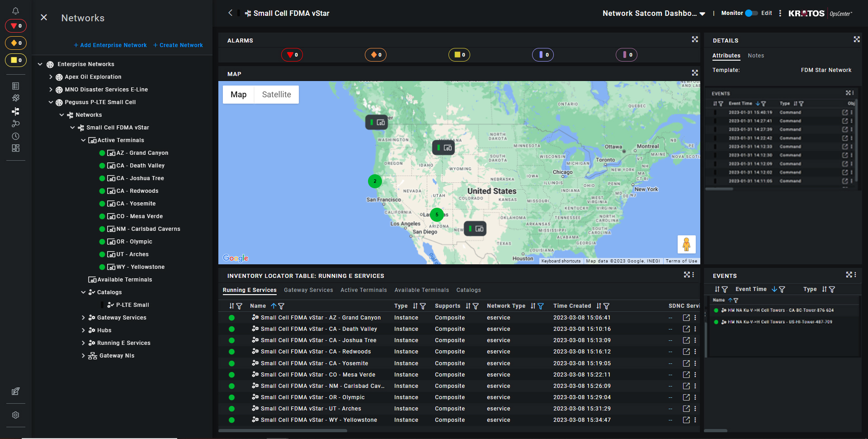Toggle Monitor/Edit mode switch
Screen dimensions: 868x439
pos(751,13)
